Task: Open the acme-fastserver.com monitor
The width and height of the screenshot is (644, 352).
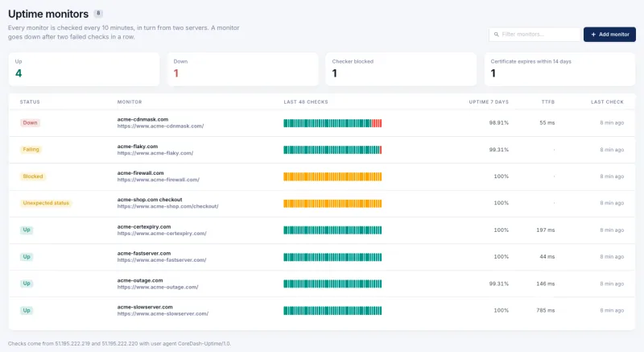Action: (144, 254)
